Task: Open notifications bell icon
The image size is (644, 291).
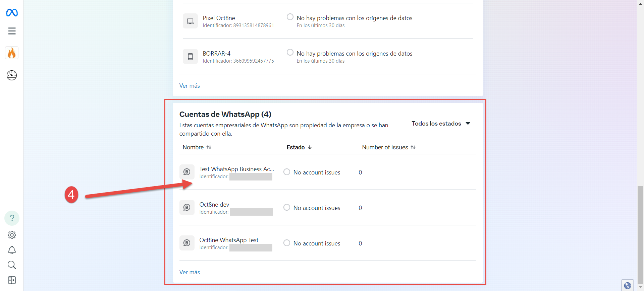Action: tap(12, 250)
